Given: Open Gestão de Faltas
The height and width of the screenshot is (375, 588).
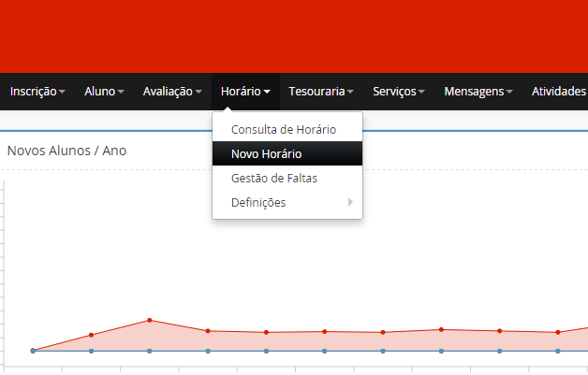Looking at the screenshot, I should (x=274, y=178).
